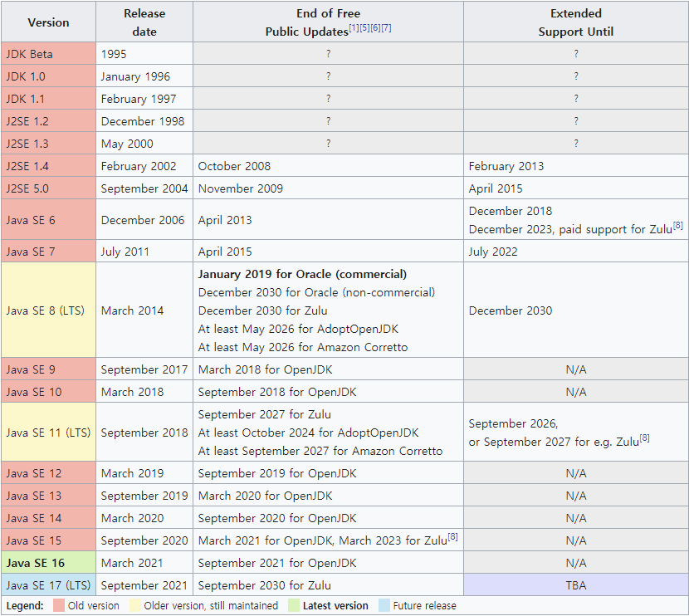Viewport: 689px width, 616px height.
Task: Click 'At least May 2026 for Amazon Corretto' text
Action: tap(303, 347)
